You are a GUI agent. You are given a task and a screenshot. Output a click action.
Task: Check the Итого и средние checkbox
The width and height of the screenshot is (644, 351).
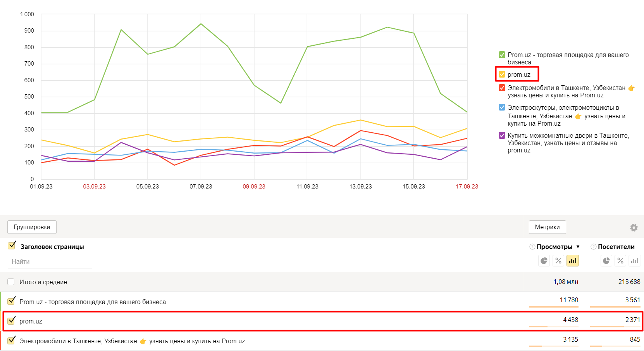(x=11, y=282)
